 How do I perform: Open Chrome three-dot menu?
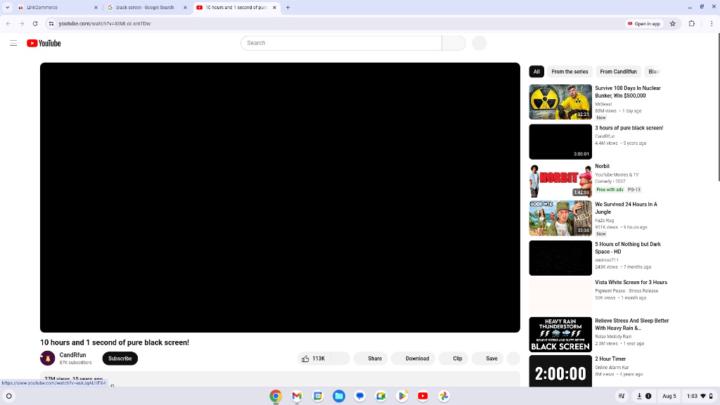[x=709, y=23]
